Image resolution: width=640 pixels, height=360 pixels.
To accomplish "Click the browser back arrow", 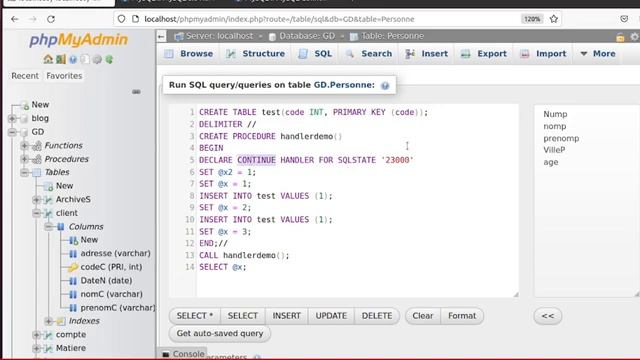I will (x=15, y=19).
